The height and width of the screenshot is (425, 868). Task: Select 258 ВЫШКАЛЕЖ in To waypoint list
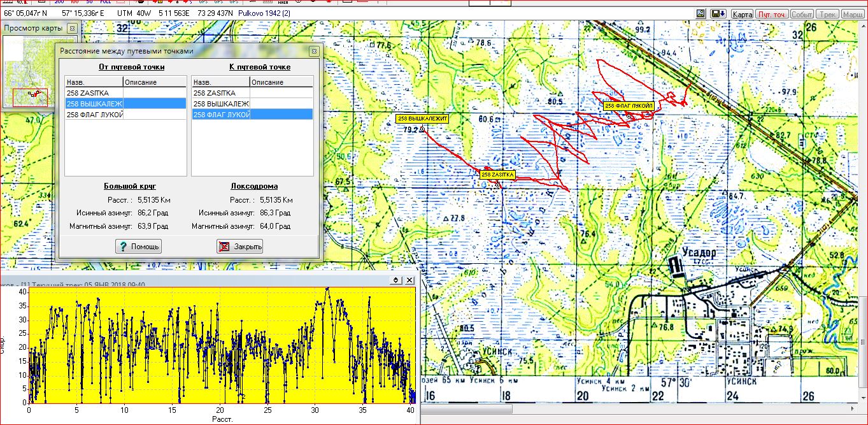click(221, 104)
